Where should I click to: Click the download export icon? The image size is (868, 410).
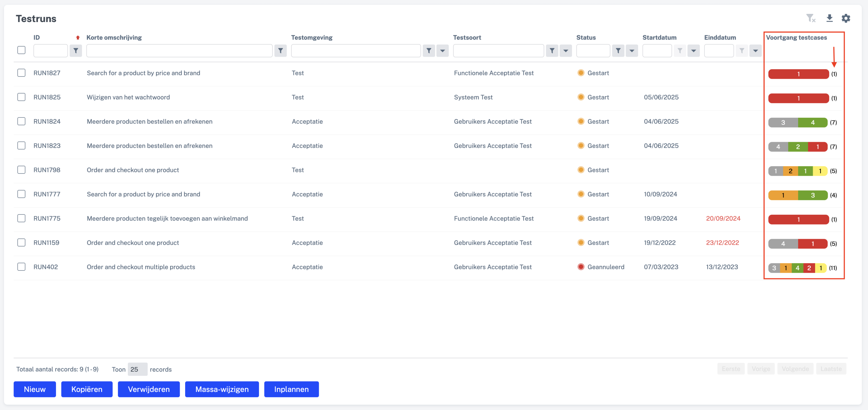pos(829,18)
